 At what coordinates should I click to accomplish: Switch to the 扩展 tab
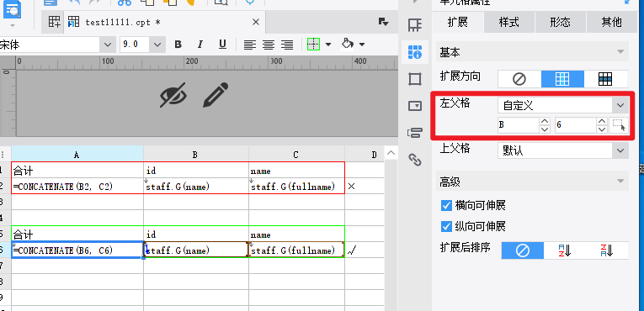coord(458,22)
